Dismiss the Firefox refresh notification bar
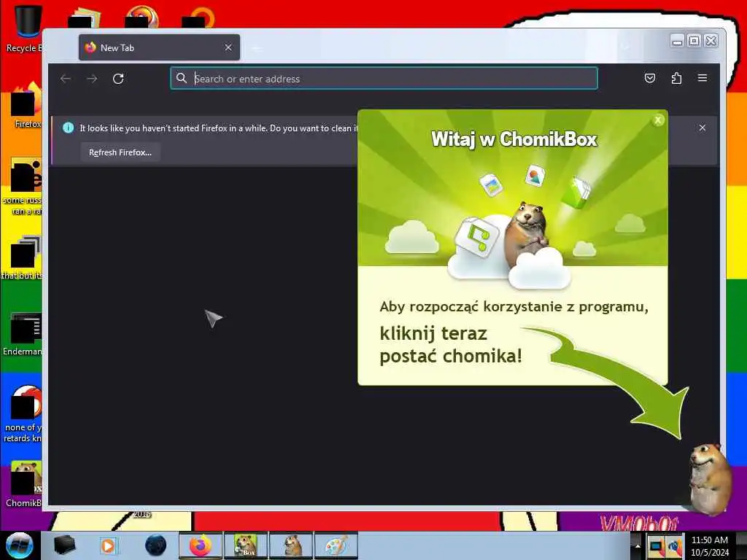 703,128
